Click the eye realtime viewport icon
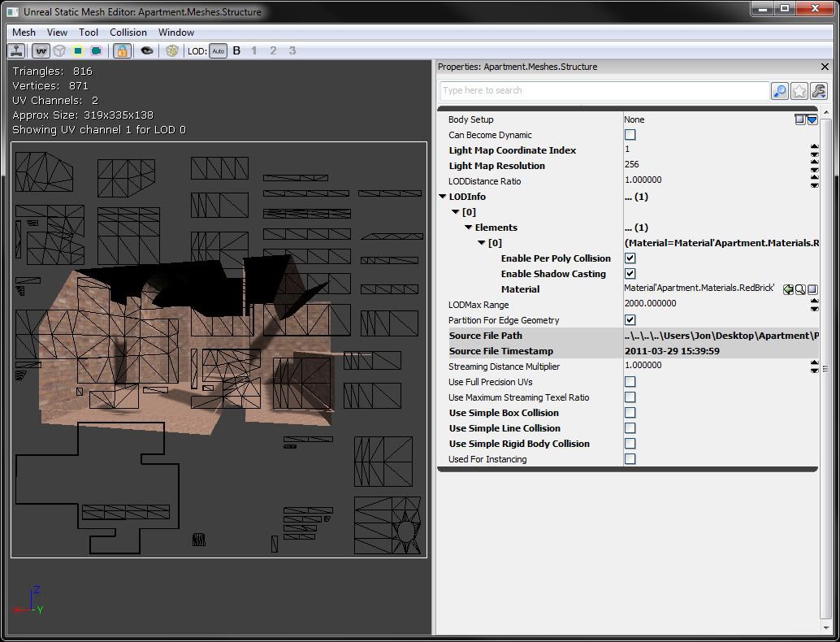Screen dimensions: 840x642 click(x=147, y=51)
